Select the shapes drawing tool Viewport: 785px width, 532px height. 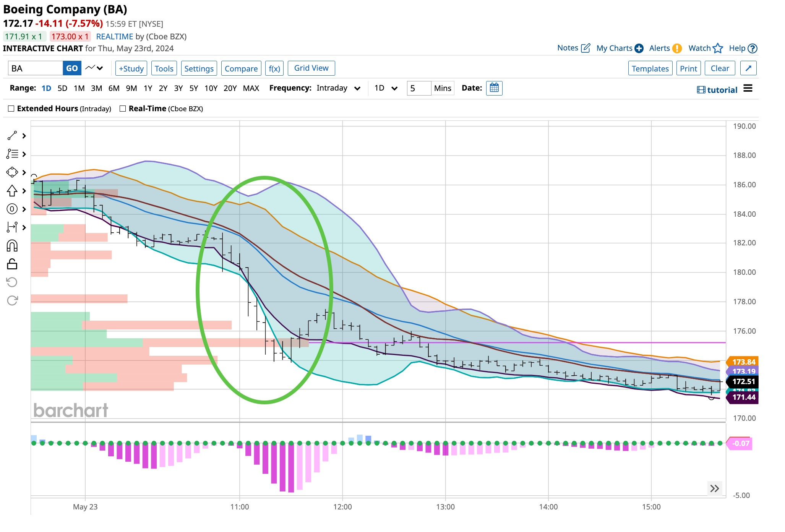[x=12, y=172]
